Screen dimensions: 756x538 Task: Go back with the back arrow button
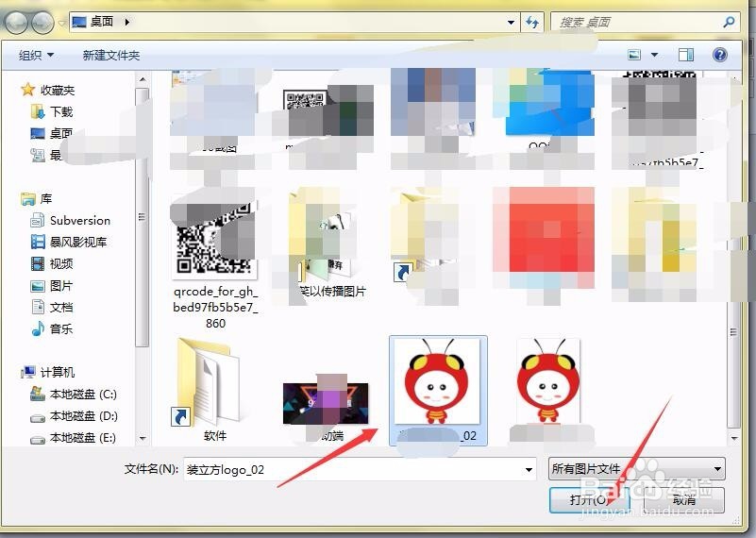pyautogui.click(x=16, y=22)
